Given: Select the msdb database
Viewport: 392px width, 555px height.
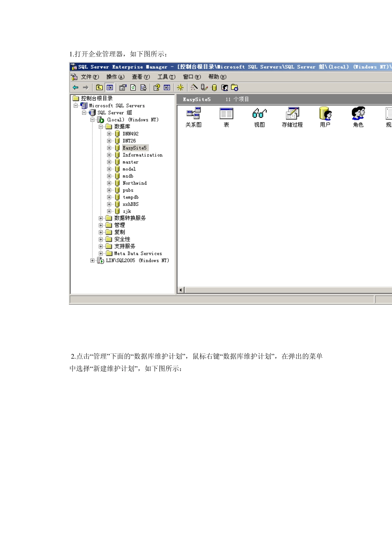Looking at the screenshot, I should pos(128,176).
